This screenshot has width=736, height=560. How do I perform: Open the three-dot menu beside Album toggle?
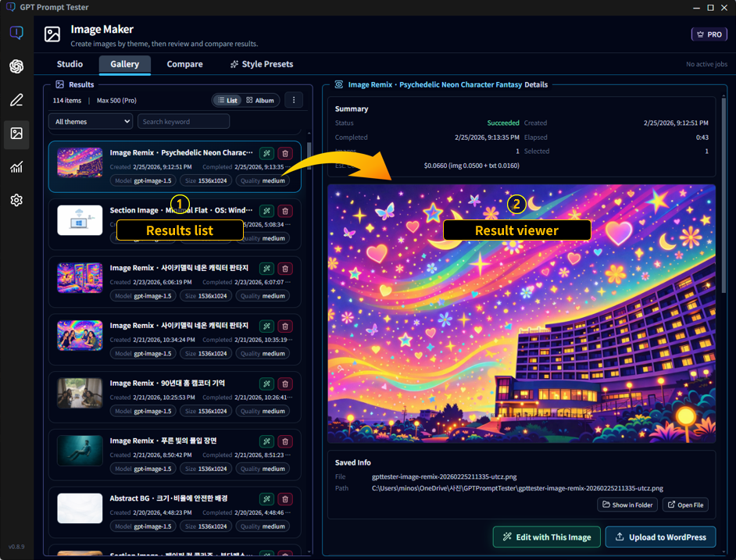coord(294,100)
